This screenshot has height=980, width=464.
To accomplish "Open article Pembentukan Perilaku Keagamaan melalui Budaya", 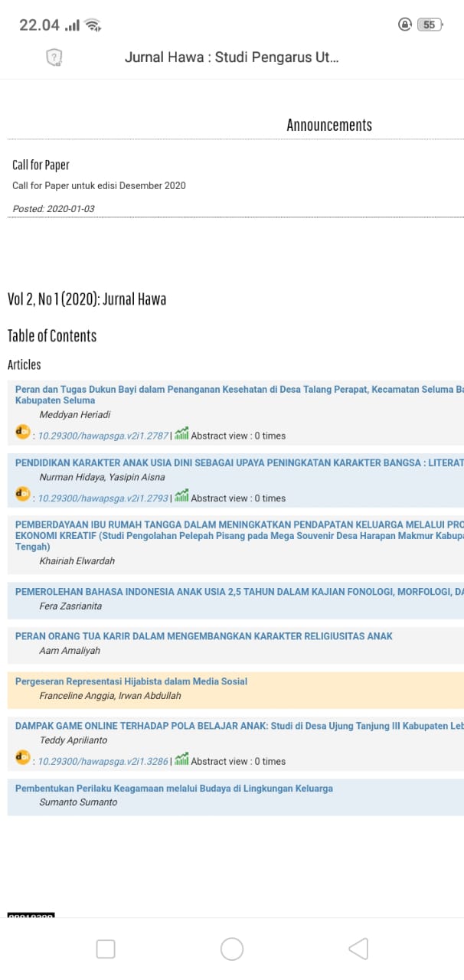I will coord(174,789).
